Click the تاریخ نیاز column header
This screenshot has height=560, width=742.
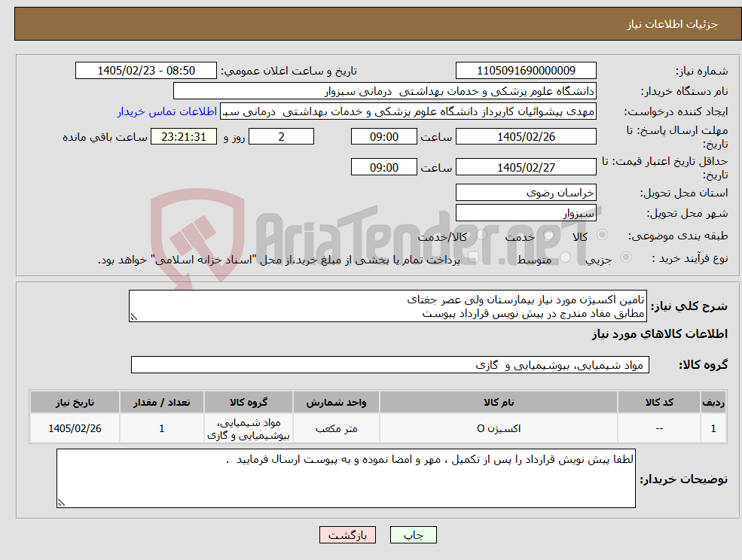[75, 402]
